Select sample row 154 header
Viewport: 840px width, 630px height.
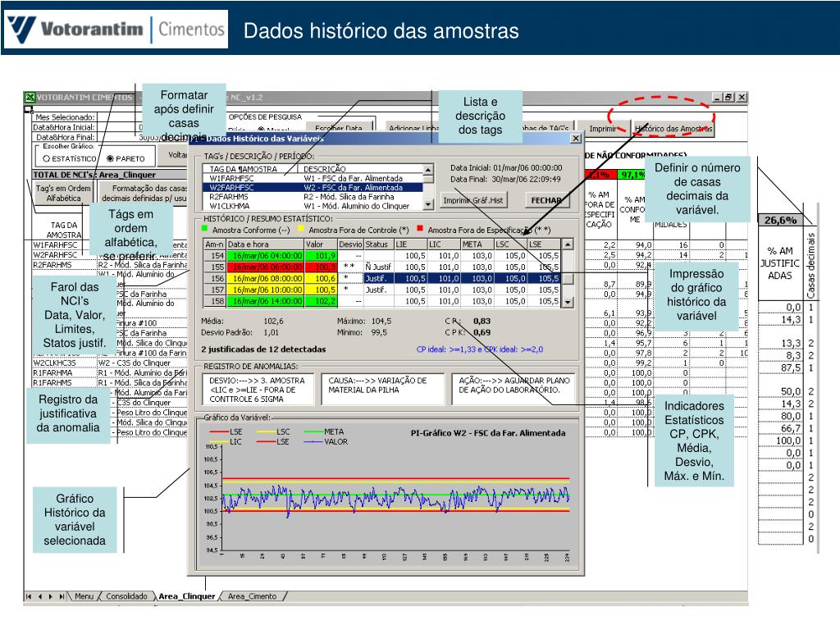216,256
